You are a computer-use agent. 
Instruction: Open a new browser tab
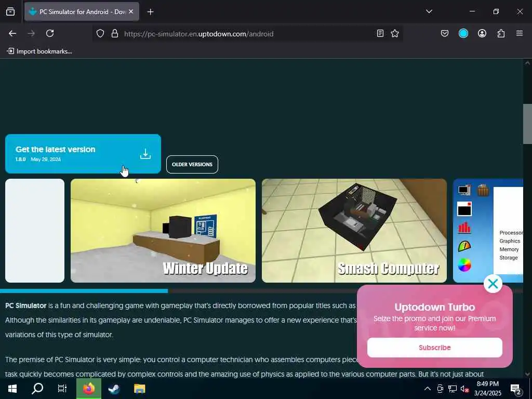tap(150, 12)
